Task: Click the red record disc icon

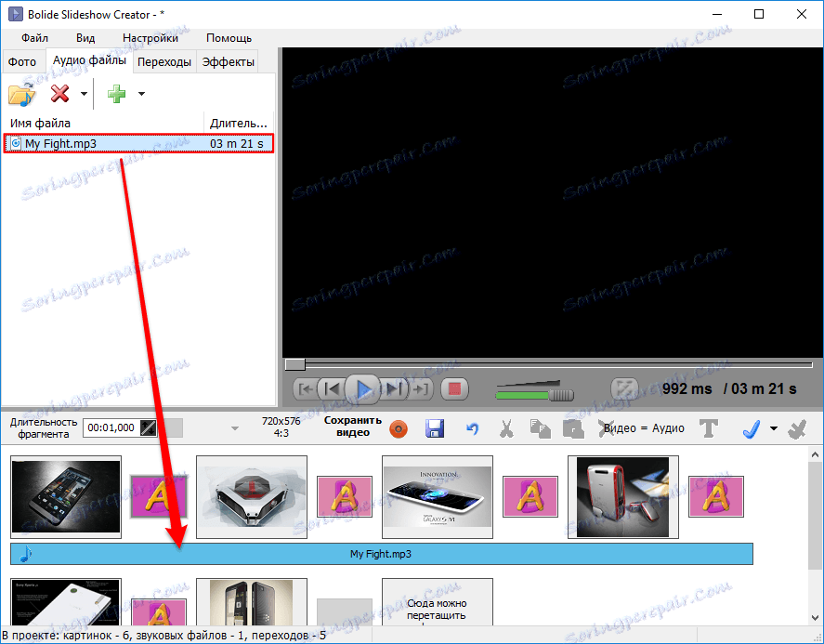Action: coord(398,428)
